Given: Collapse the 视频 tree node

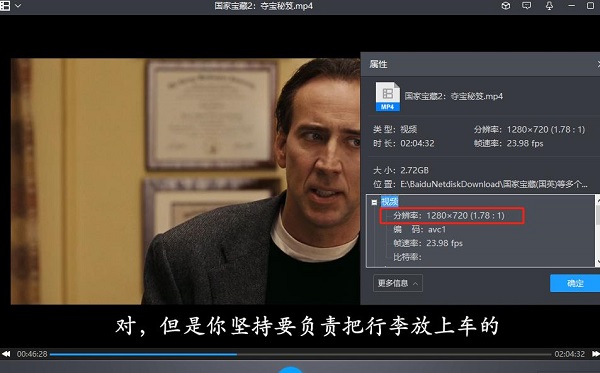Looking at the screenshot, I should pos(374,202).
